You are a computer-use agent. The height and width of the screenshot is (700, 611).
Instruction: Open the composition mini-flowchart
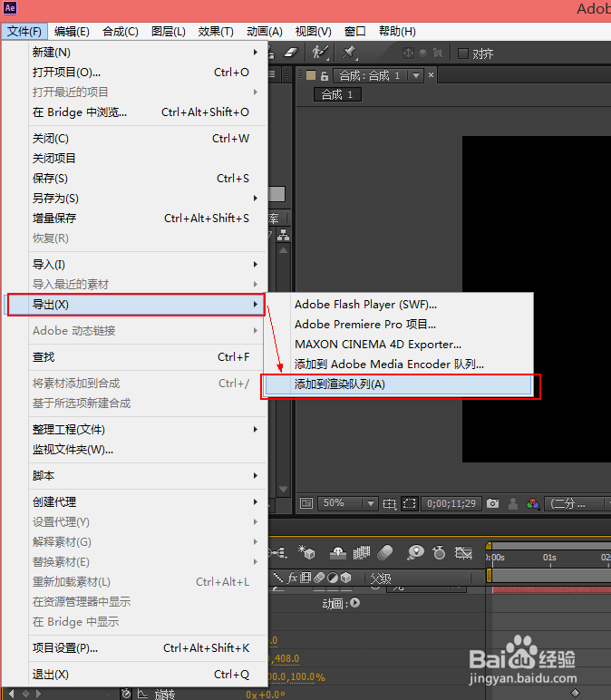278,553
